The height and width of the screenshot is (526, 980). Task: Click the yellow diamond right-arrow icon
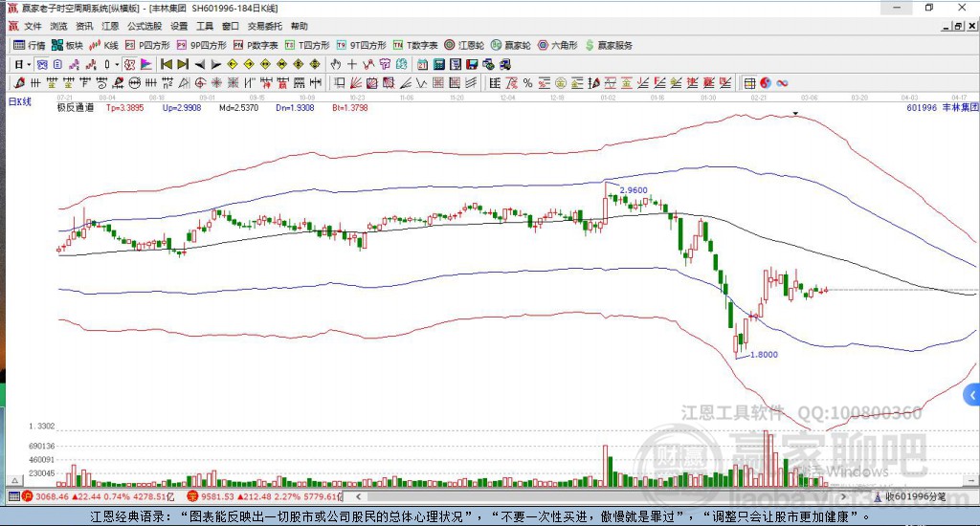pyautogui.click(x=249, y=64)
